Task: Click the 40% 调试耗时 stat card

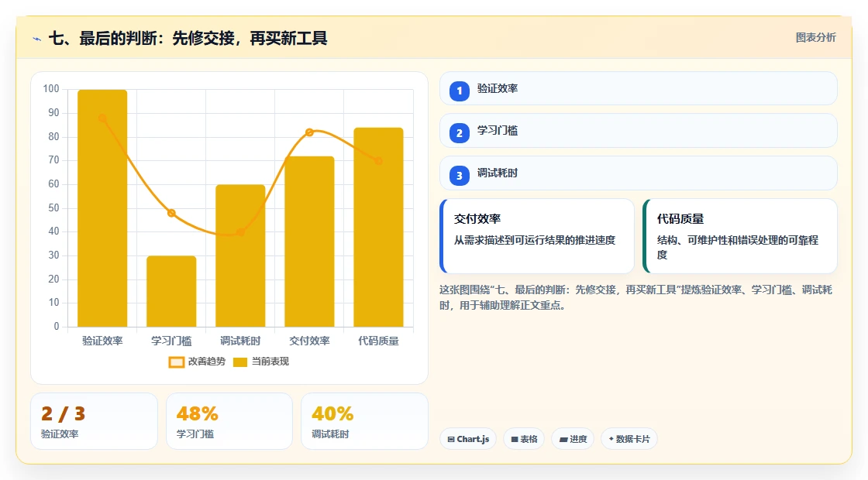Action: coord(364,421)
